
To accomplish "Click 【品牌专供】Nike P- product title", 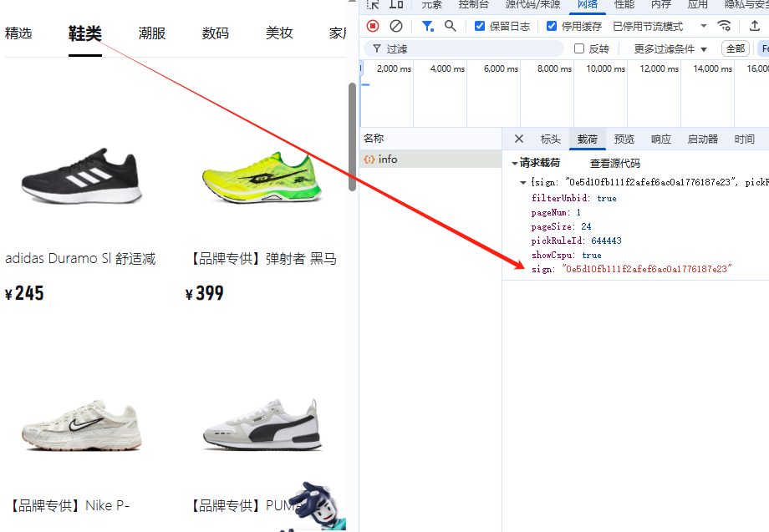I will pyautogui.click(x=69, y=505).
